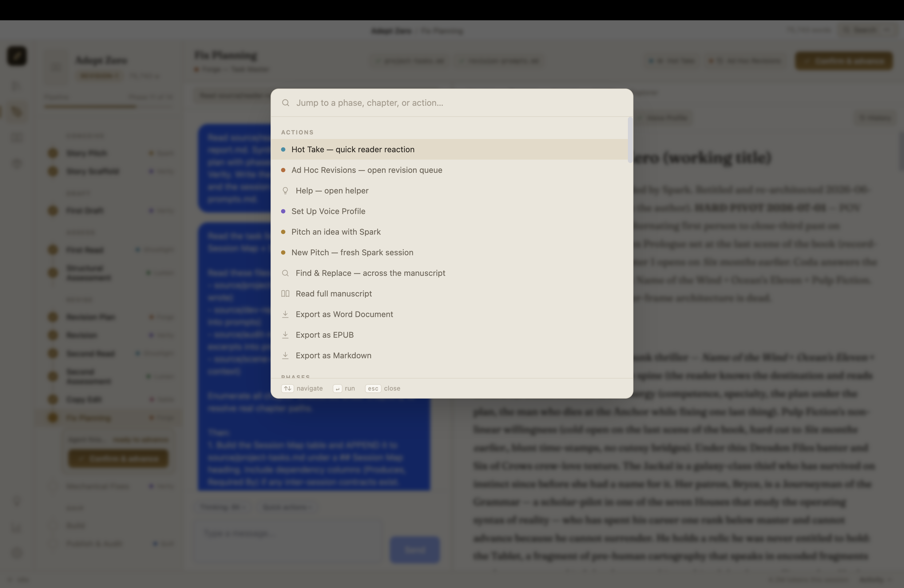Viewport: 904px width, 588px height.
Task: Click the book icon for Read full manuscript
Action: coord(285,294)
